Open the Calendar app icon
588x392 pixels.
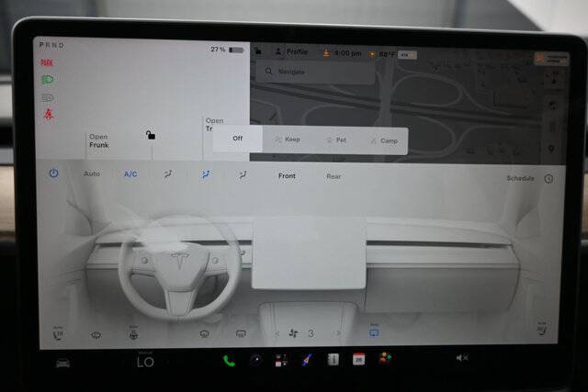coord(358,359)
